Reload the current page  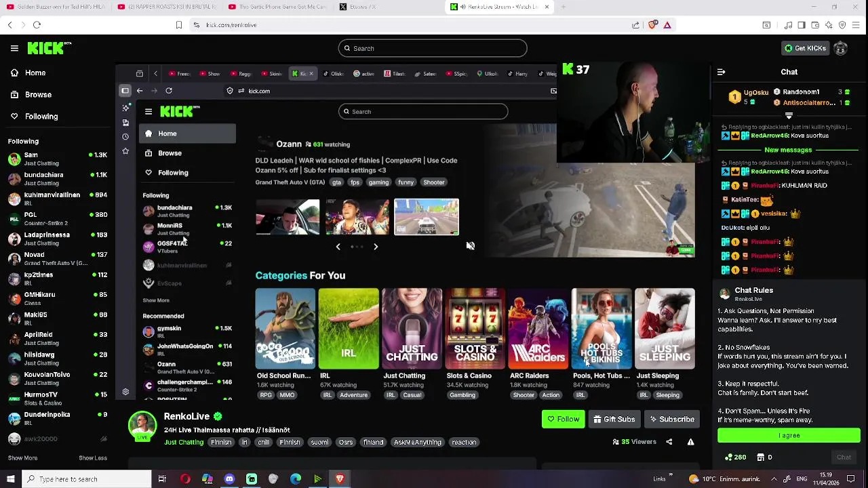click(37, 25)
